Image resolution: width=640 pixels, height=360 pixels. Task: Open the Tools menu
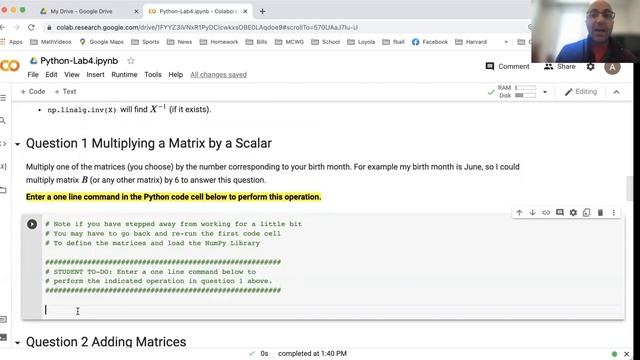tap(153, 75)
